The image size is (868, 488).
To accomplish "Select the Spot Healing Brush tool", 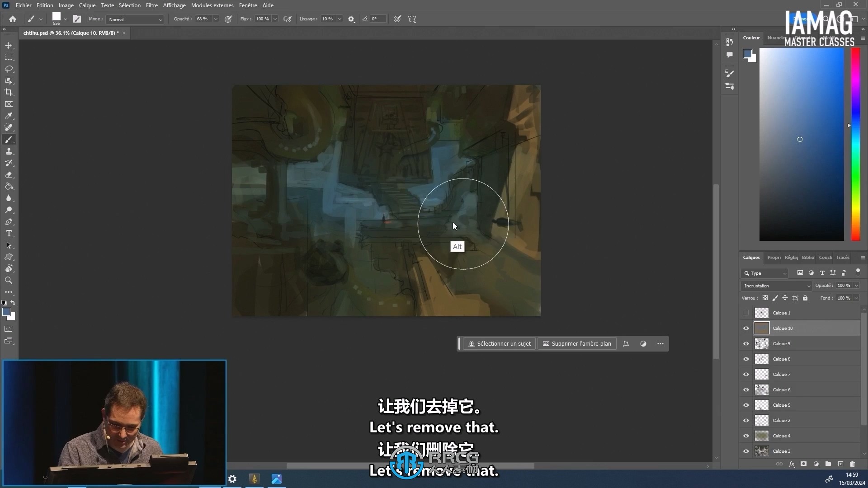I will 9,128.
